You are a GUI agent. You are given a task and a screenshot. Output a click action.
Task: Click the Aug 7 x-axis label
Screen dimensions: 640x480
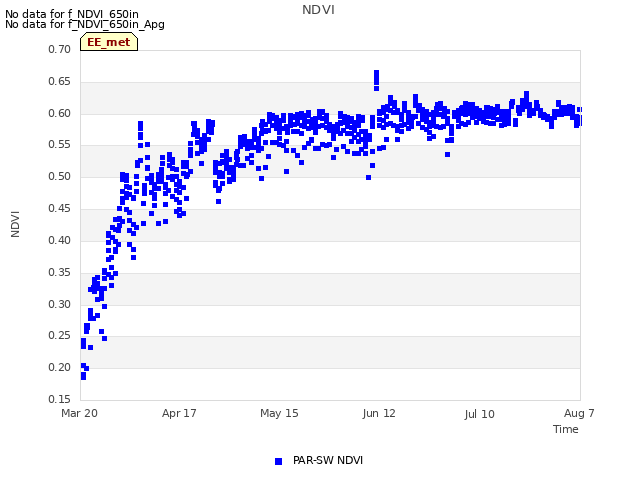[x=579, y=413]
